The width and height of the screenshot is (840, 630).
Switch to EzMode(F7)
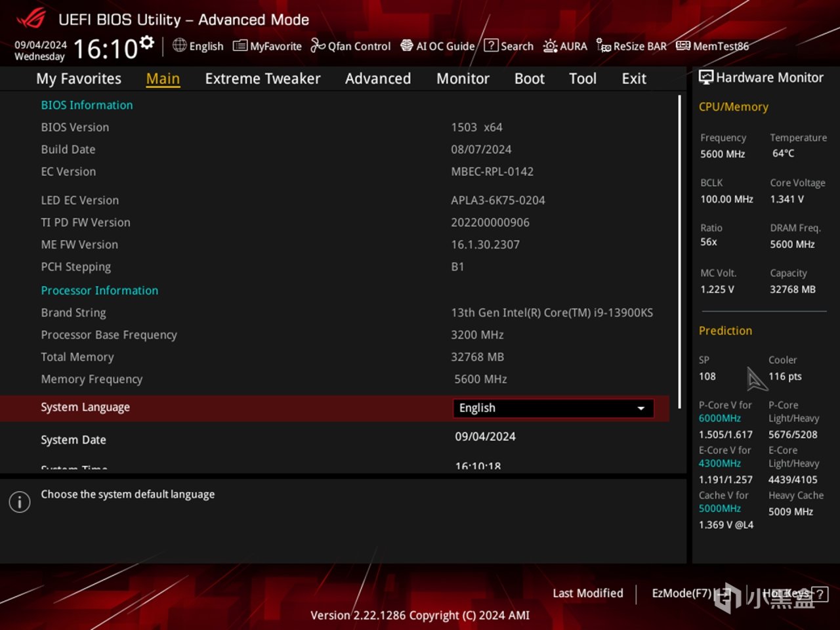point(690,593)
